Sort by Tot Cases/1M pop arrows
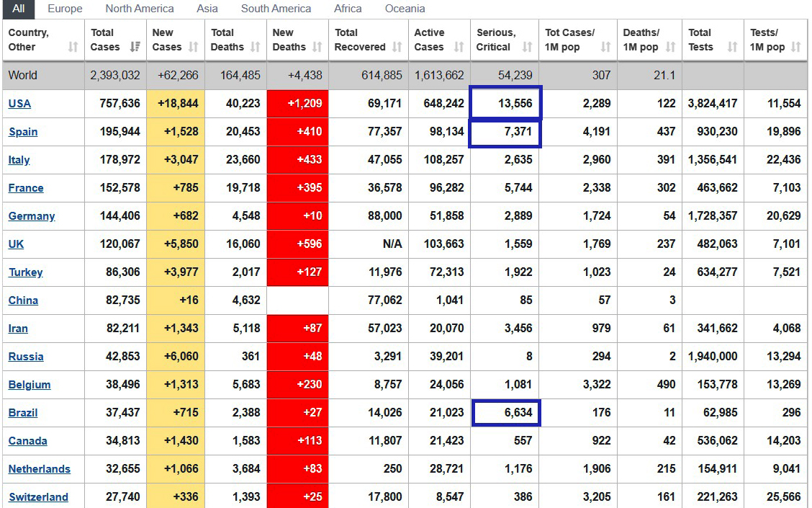 [605, 47]
